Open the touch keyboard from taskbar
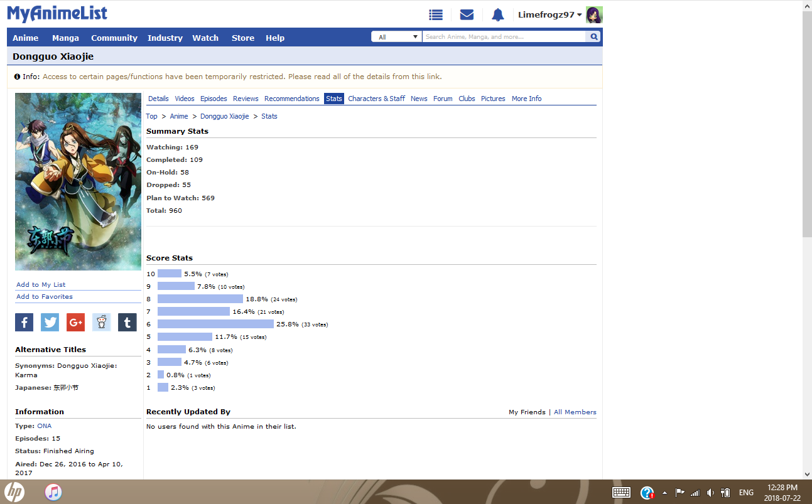 (x=621, y=493)
